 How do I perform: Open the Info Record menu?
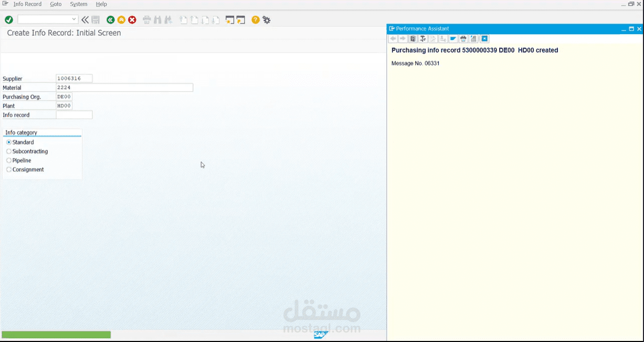point(27,4)
